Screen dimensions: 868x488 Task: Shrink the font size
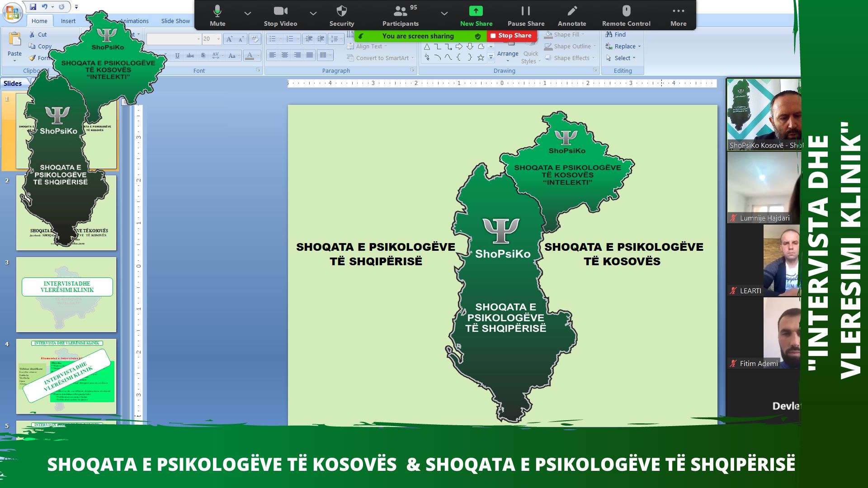coord(241,39)
